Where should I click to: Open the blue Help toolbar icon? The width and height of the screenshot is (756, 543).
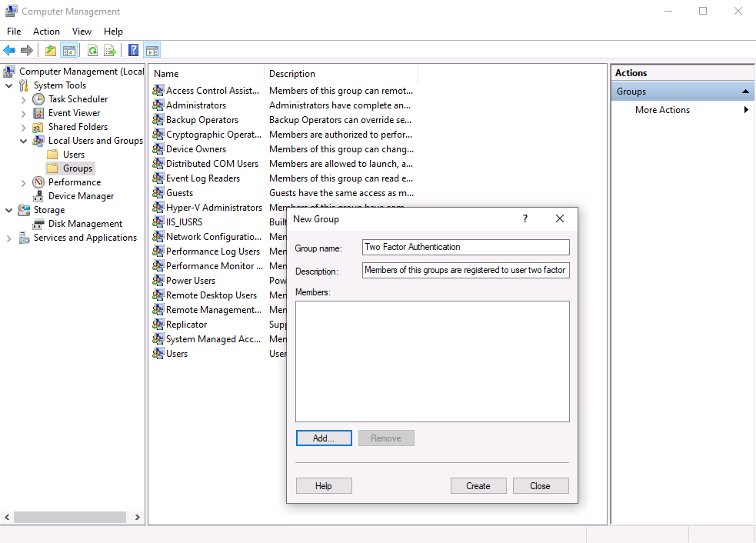(134, 51)
